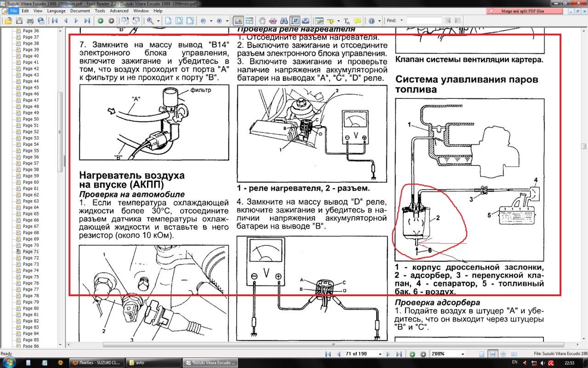588x368 pixels.
Task: Enable continuous page layout in status bar
Action: (x=492, y=354)
